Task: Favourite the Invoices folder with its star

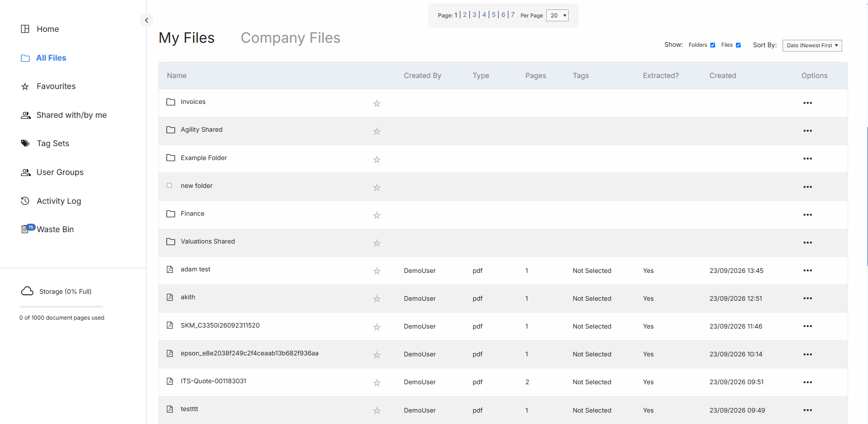Action: 377,103
